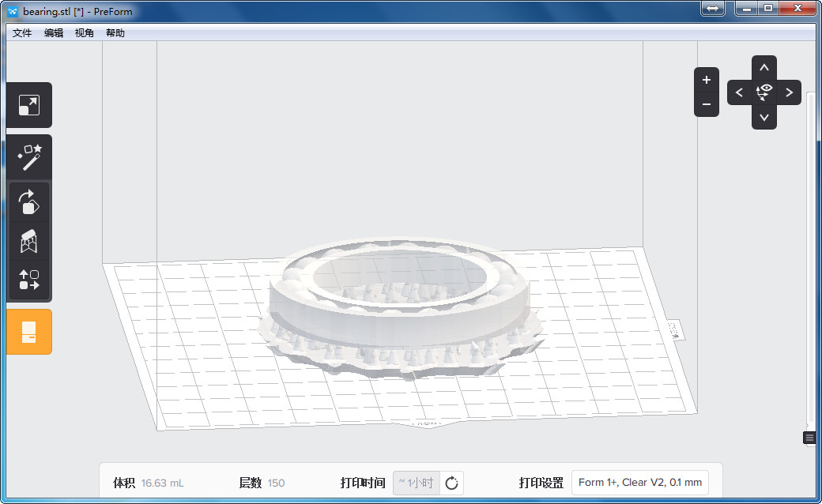Viewport: 822px width, 504px height.
Task: Click the 打印时间 label
Action: click(363, 483)
